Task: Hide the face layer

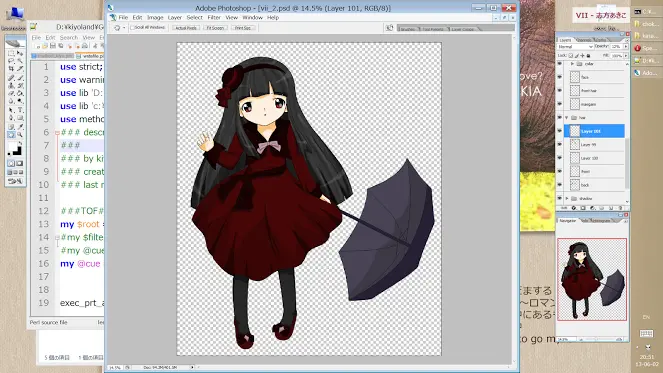Action: click(x=559, y=77)
